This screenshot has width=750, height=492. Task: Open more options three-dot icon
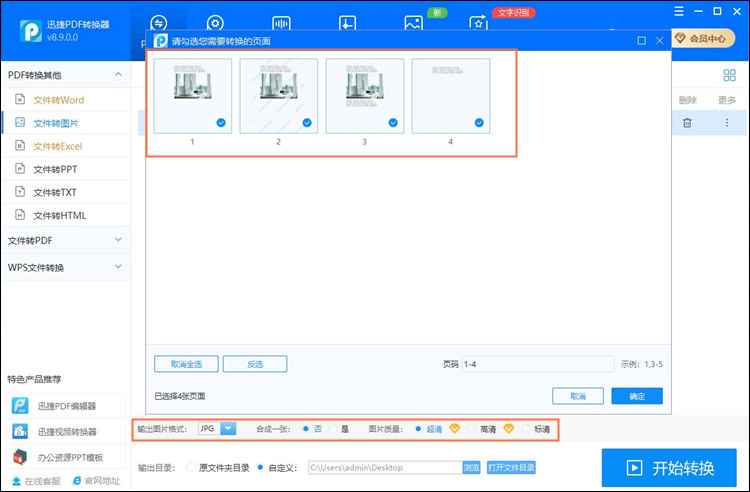(x=727, y=122)
